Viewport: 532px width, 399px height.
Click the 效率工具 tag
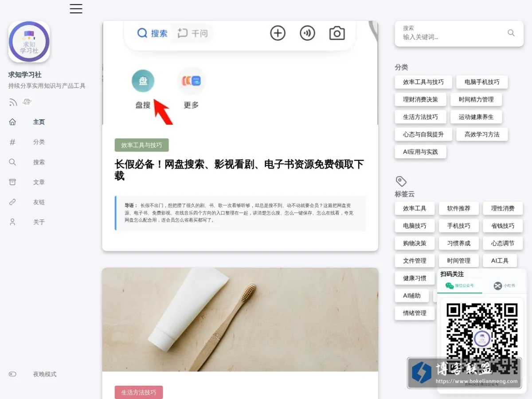tap(415, 208)
